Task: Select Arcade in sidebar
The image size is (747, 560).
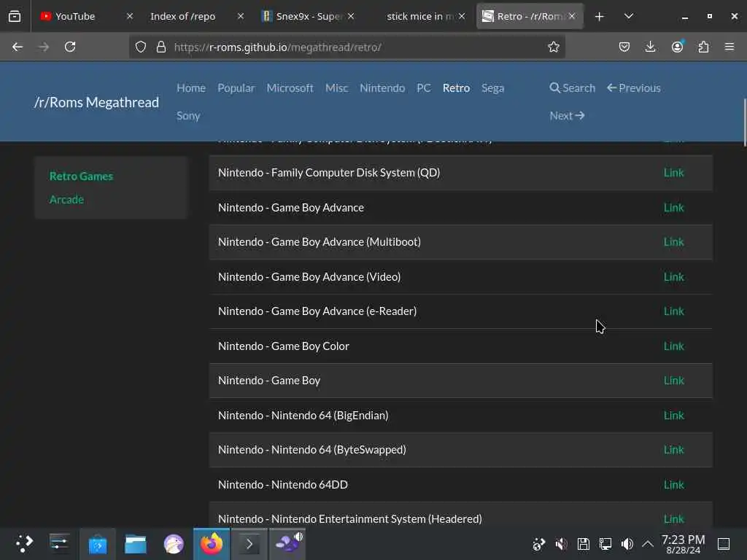Action: pos(66,200)
